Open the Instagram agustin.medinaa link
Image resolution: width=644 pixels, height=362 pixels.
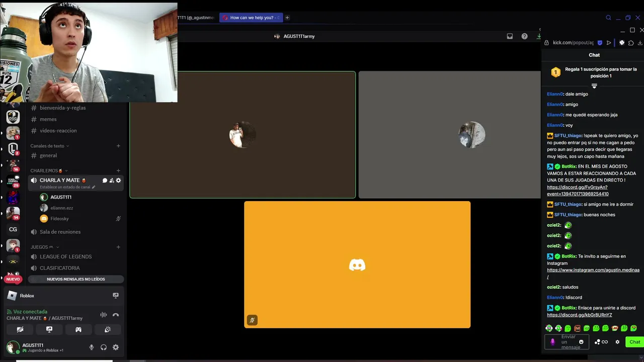click(593, 274)
